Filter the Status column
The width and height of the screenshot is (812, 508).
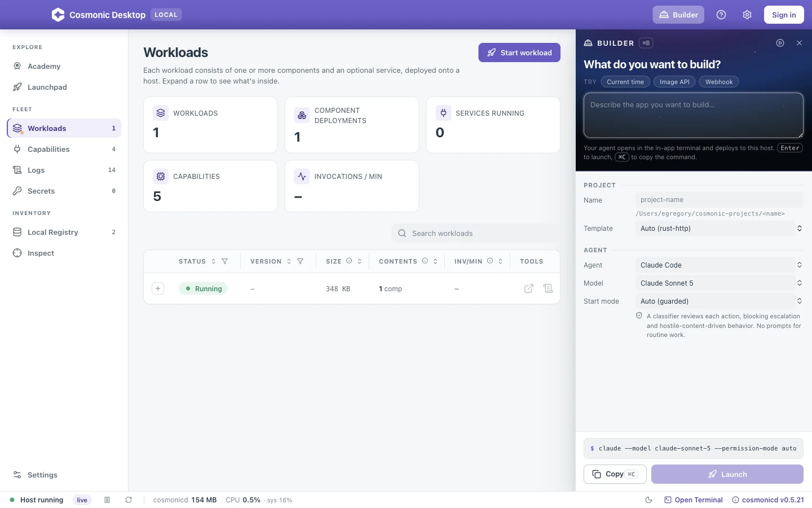[225, 261]
